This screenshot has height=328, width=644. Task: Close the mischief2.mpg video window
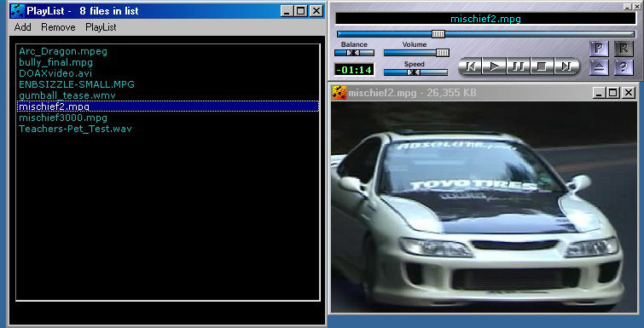628,93
